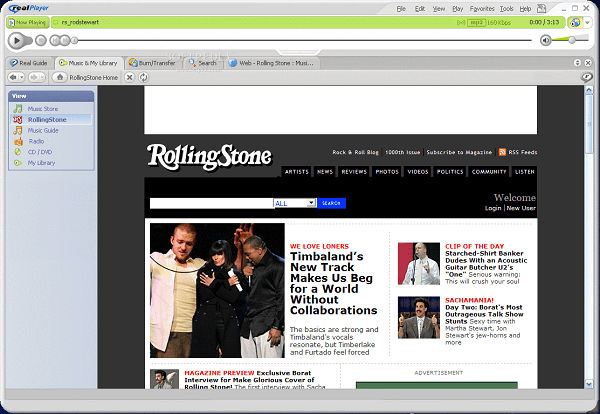
Task: Go back with the browser back arrow
Action: point(13,77)
